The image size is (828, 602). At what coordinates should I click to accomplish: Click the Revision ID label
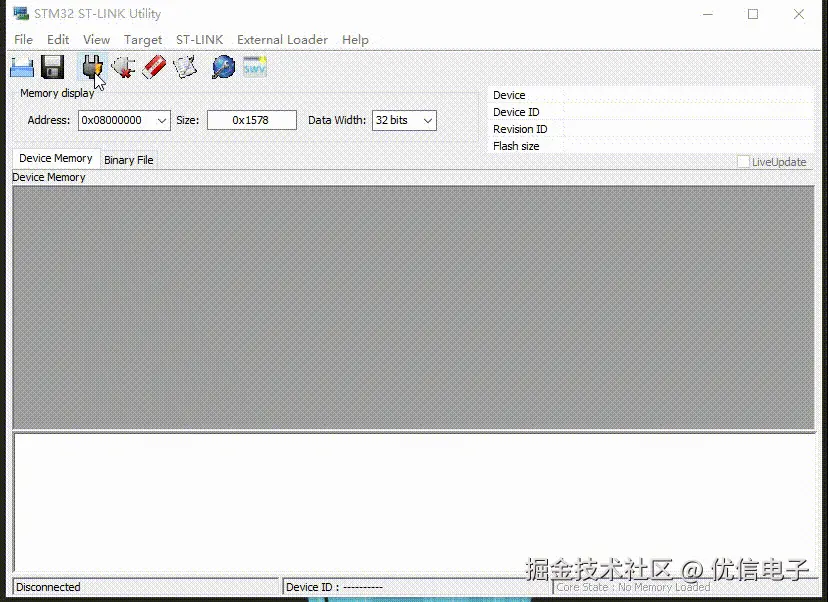tap(520, 129)
